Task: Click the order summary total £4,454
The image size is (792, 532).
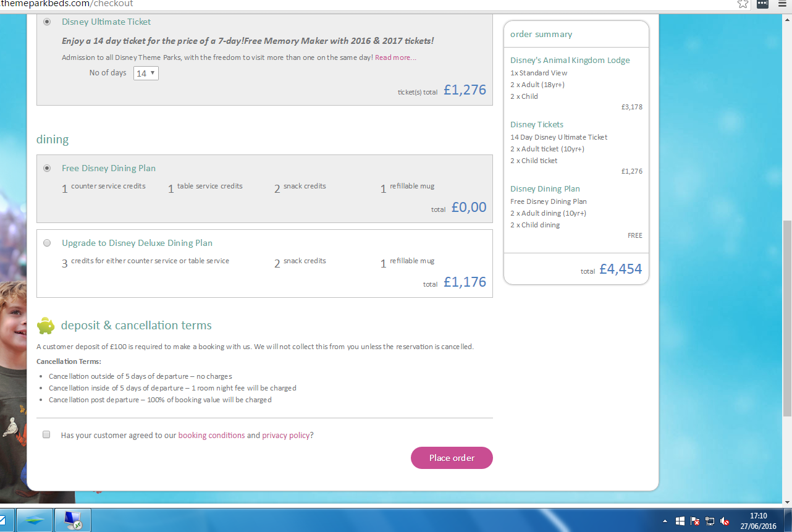Action: [621, 269]
